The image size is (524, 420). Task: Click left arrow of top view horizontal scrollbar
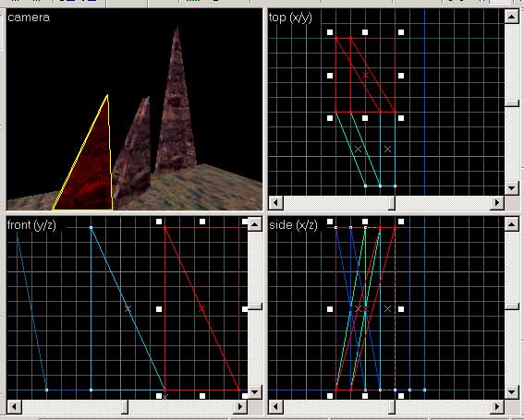coord(276,203)
